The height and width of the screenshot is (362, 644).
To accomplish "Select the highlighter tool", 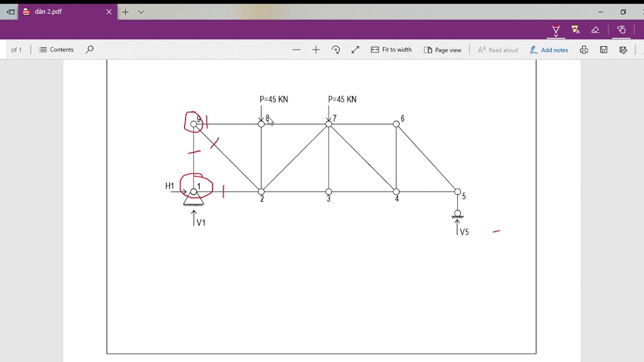I will click(576, 30).
